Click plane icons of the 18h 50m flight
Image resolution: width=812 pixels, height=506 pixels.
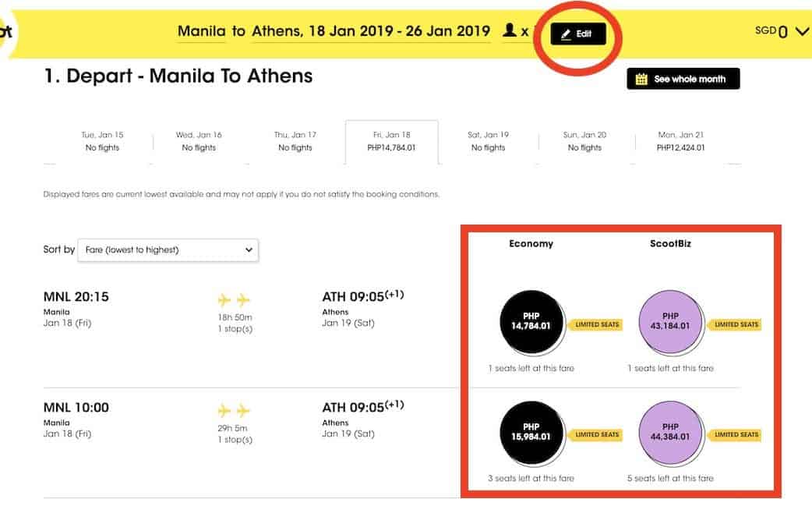[234, 300]
